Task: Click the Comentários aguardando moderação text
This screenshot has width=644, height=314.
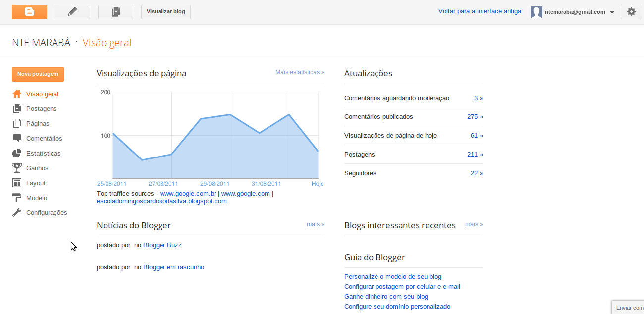Action: click(x=397, y=98)
